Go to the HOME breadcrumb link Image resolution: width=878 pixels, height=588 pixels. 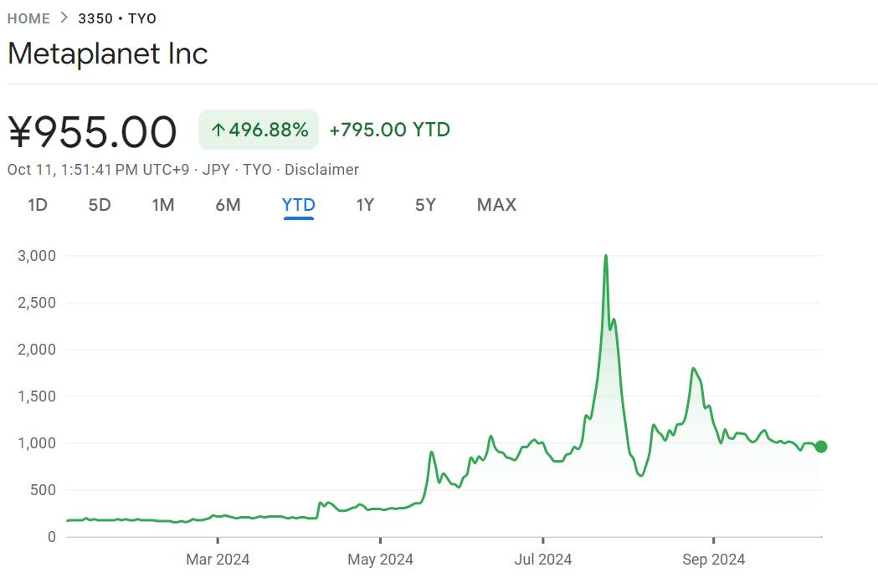pos(29,18)
